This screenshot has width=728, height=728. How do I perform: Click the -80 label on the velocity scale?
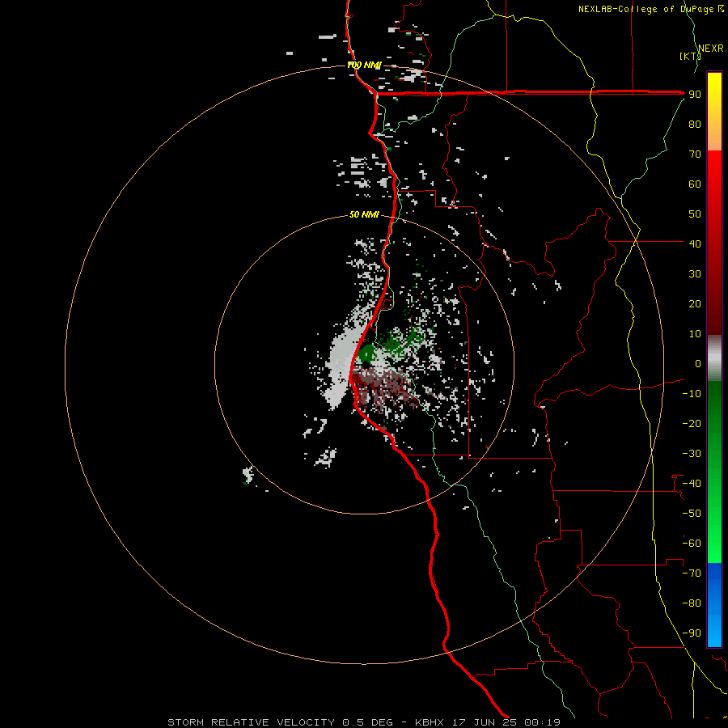pyautogui.click(x=692, y=603)
